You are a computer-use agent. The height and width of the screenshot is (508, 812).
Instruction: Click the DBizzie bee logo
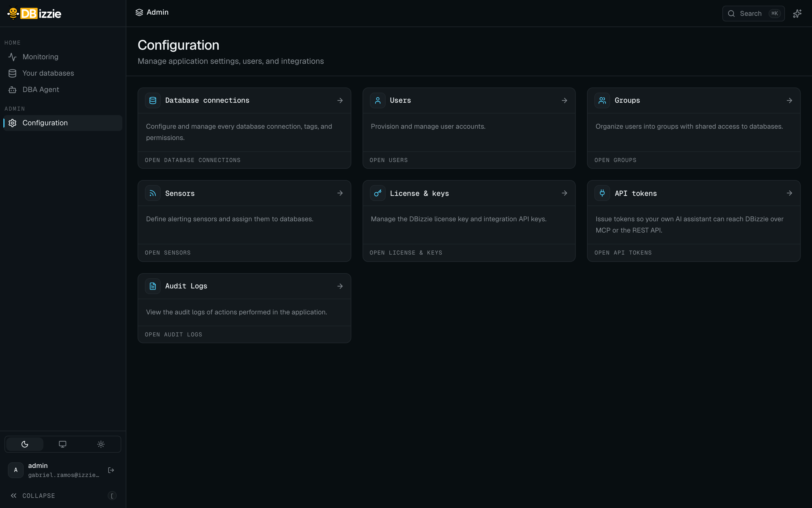tap(34, 14)
